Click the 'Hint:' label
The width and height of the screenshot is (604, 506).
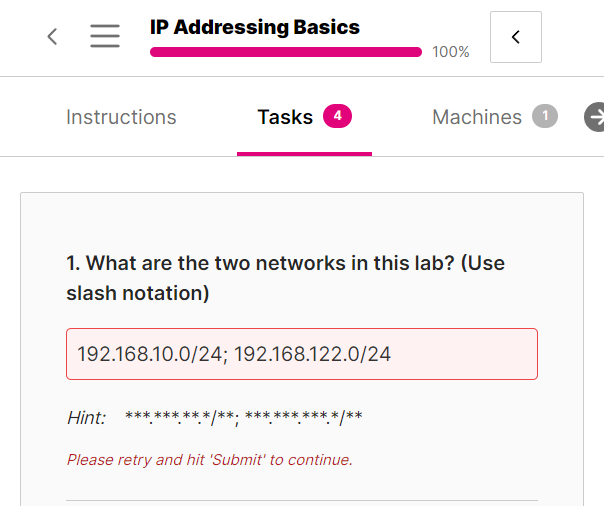(86, 417)
